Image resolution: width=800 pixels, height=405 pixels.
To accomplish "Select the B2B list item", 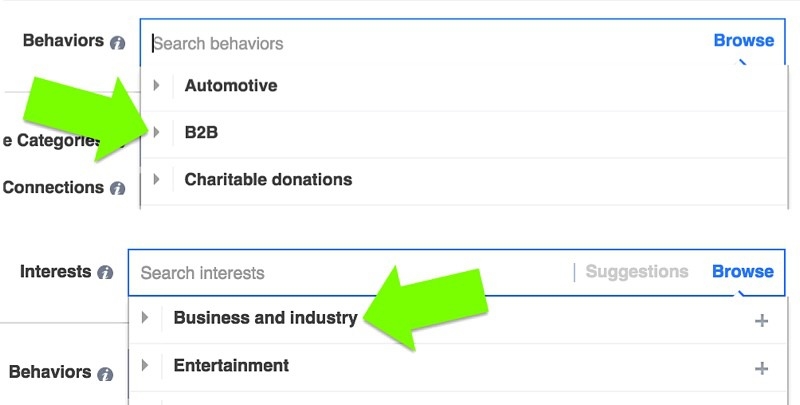I will [x=464, y=133].
